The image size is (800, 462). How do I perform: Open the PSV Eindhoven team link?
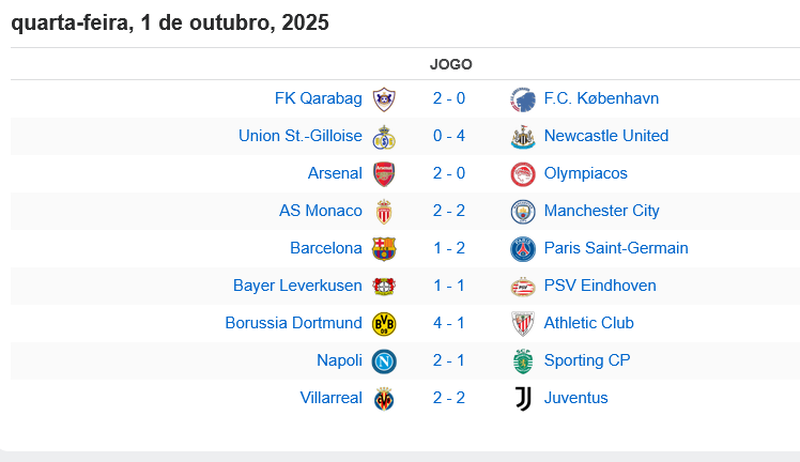tap(600, 286)
